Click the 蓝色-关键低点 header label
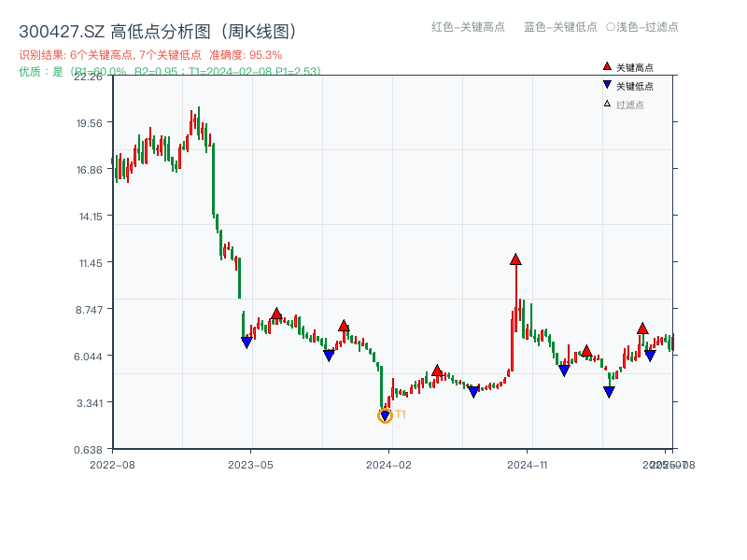The image size is (747, 560). (560, 27)
